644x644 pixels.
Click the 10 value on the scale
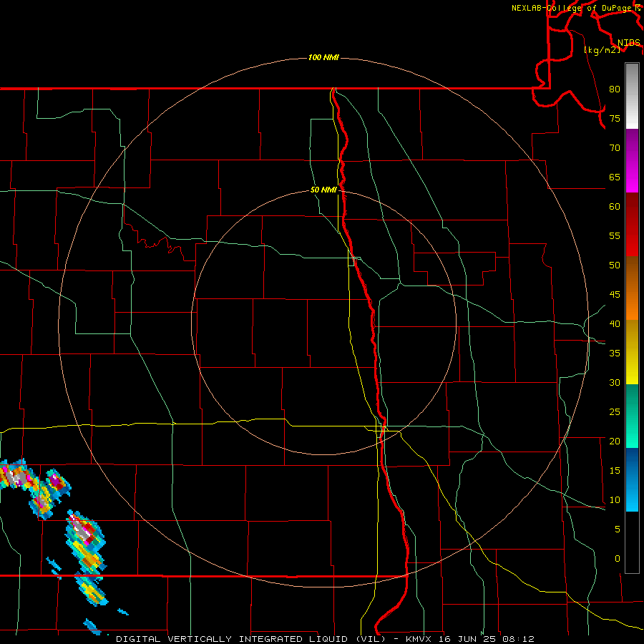(x=615, y=500)
